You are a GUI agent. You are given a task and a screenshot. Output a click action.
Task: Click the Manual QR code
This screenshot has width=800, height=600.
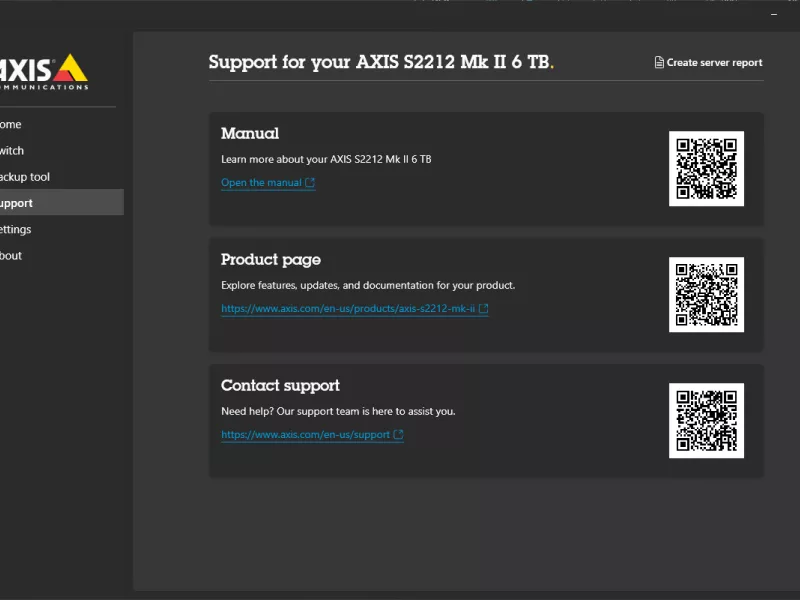coord(708,168)
